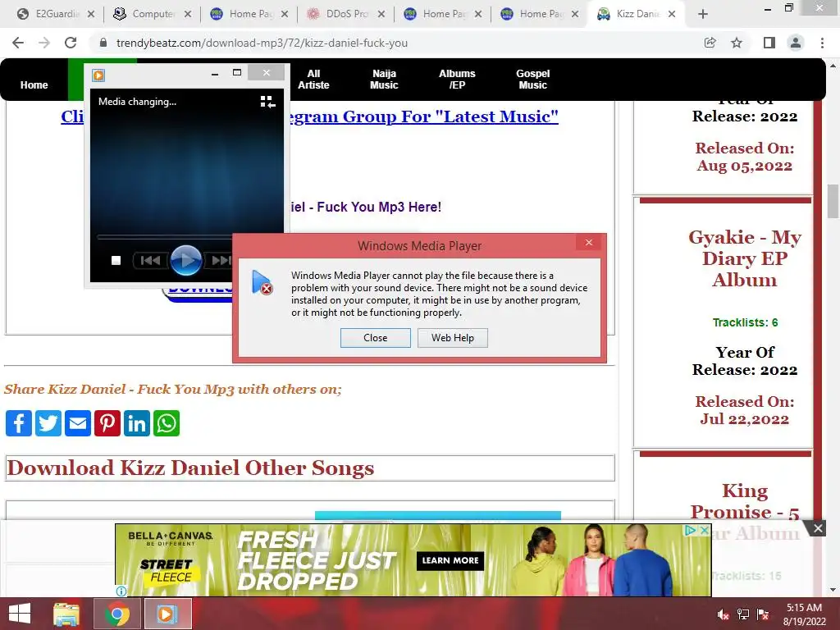
Task: Switch media player to library view icon
Action: [x=268, y=102]
